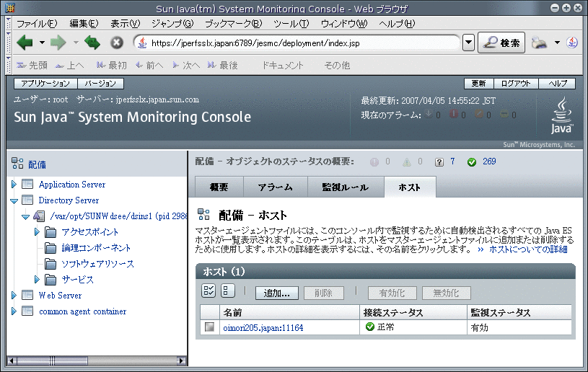This screenshot has width=588, height=372.
Task: Open the ブックマーク menu
Action: [x=233, y=24]
